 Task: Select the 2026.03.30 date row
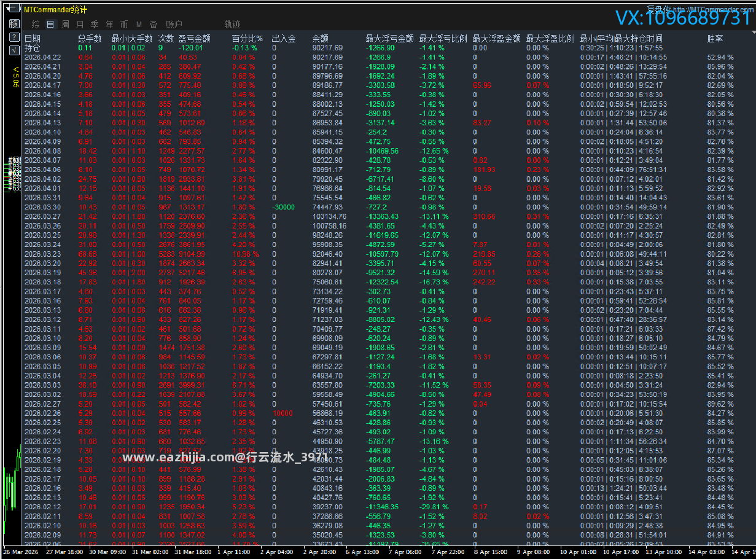(x=42, y=208)
